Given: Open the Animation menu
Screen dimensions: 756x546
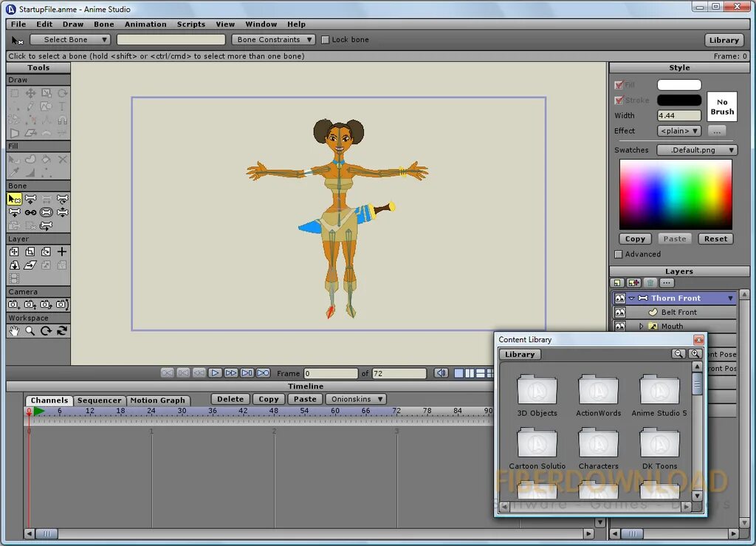Looking at the screenshot, I should coord(145,24).
